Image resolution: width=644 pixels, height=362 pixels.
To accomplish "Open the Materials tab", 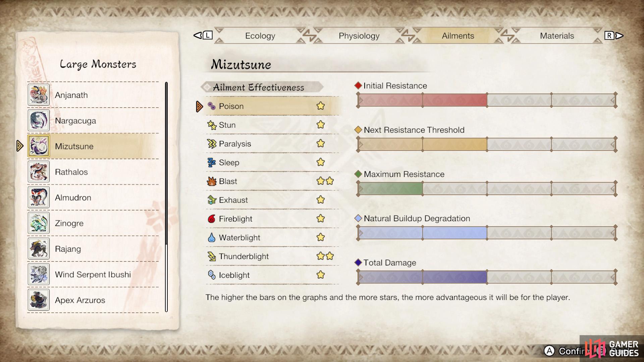I will [x=557, y=36].
